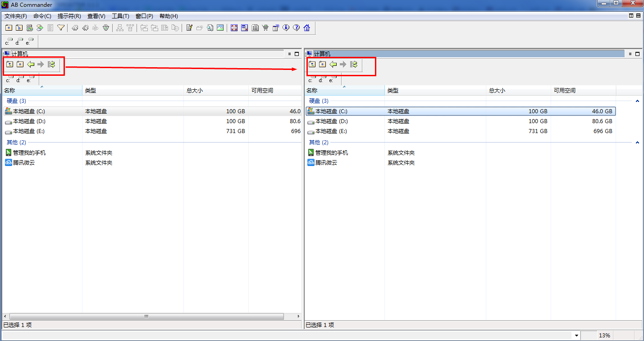Sort left panel by 总大小 column

coord(216,91)
